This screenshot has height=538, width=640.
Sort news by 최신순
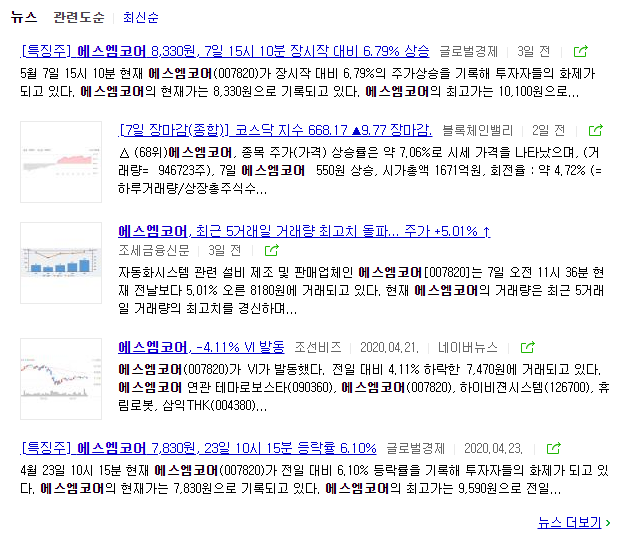pos(140,17)
